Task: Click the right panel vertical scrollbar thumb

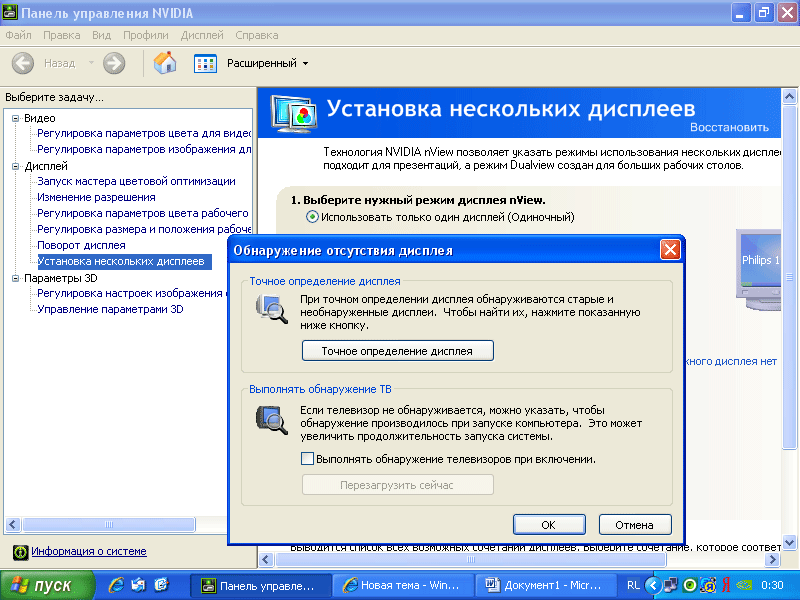Action: (x=789, y=277)
